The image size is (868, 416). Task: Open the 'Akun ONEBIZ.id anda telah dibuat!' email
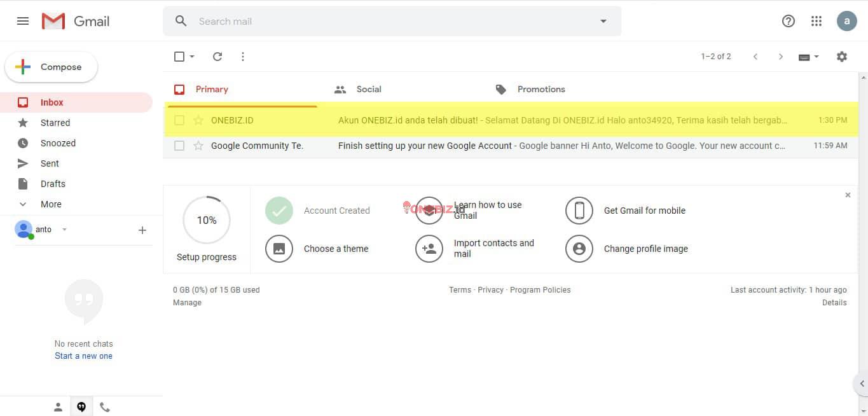tap(511, 120)
